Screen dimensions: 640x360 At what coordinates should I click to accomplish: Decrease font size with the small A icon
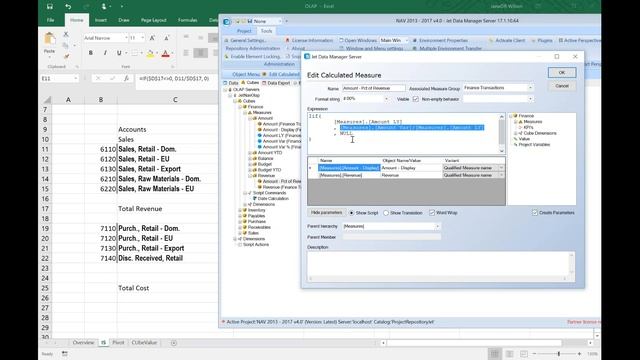[167, 38]
